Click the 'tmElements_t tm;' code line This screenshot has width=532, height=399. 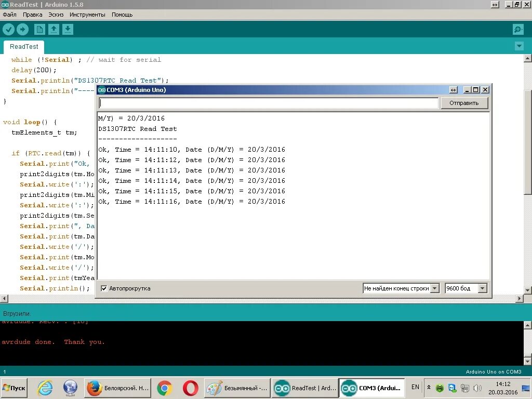44,132
